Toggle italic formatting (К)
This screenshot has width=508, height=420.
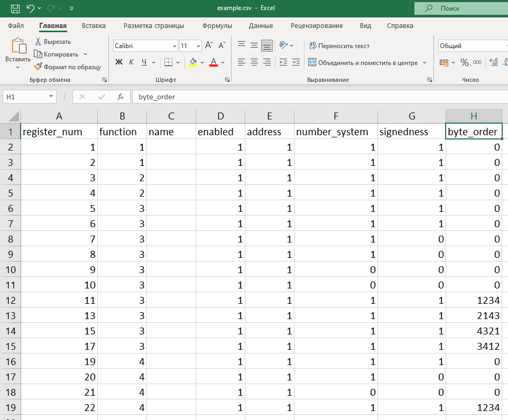pos(131,62)
